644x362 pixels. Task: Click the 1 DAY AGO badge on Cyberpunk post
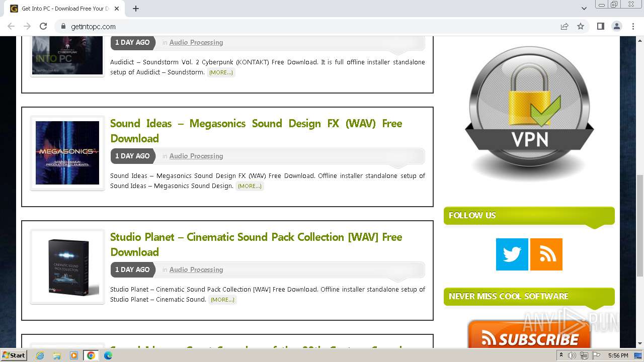point(132,42)
